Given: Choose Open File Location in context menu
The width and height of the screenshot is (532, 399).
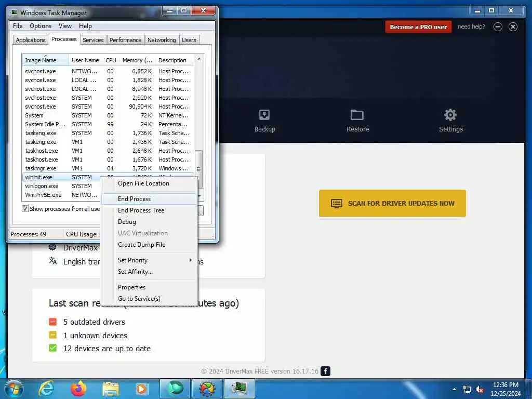Looking at the screenshot, I should [149, 183].
